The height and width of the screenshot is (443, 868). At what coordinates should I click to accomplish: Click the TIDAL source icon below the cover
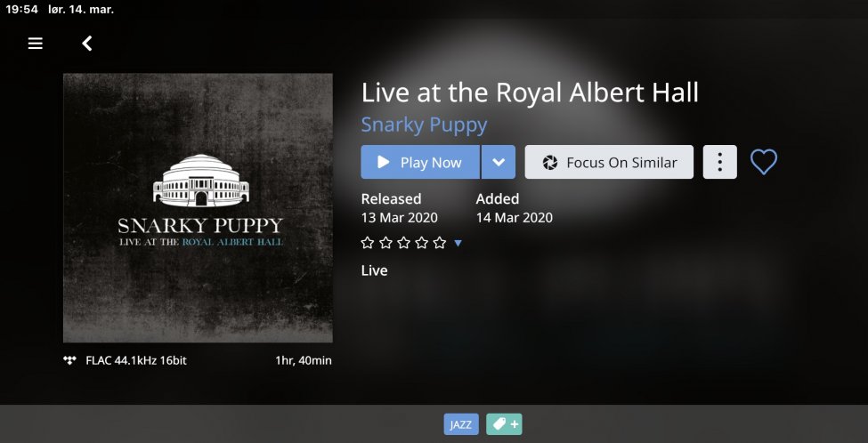69,360
